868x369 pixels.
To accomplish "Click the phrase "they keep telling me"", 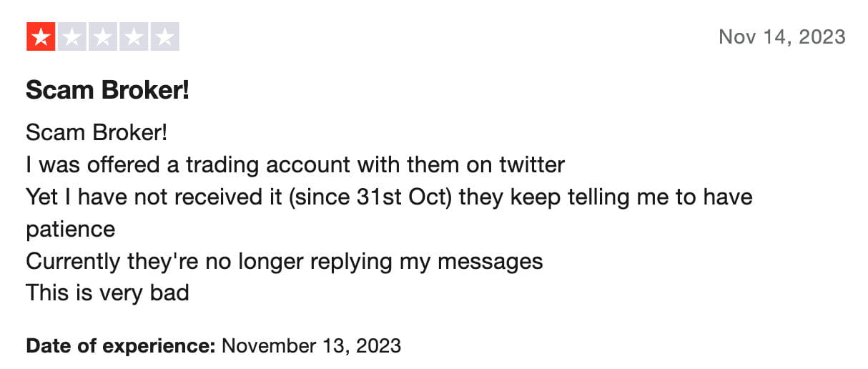I will [x=565, y=197].
